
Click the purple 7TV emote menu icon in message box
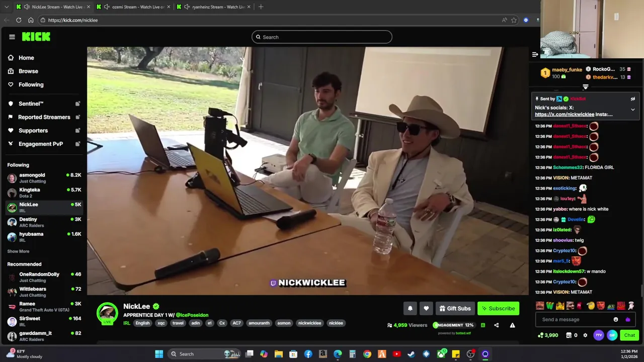(627, 320)
